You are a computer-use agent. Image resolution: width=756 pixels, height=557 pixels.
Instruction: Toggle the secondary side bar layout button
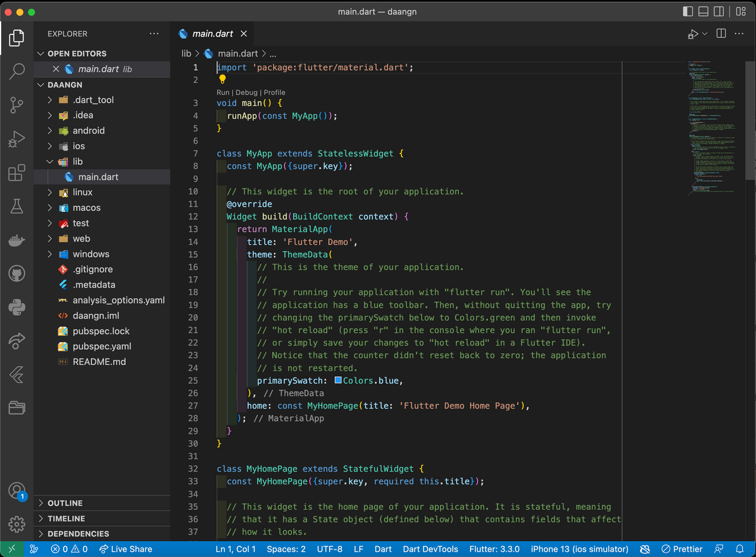pyautogui.click(x=719, y=12)
